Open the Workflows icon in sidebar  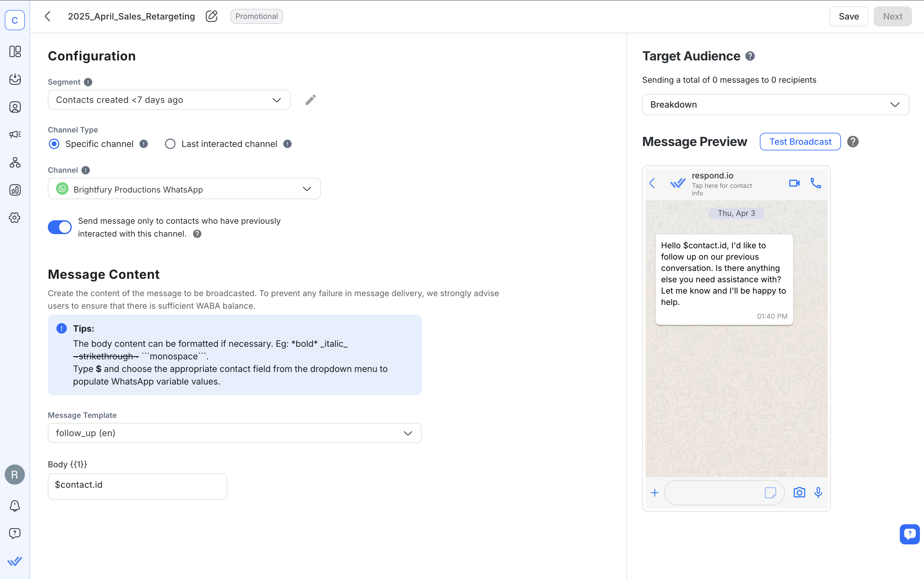[15, 162]
